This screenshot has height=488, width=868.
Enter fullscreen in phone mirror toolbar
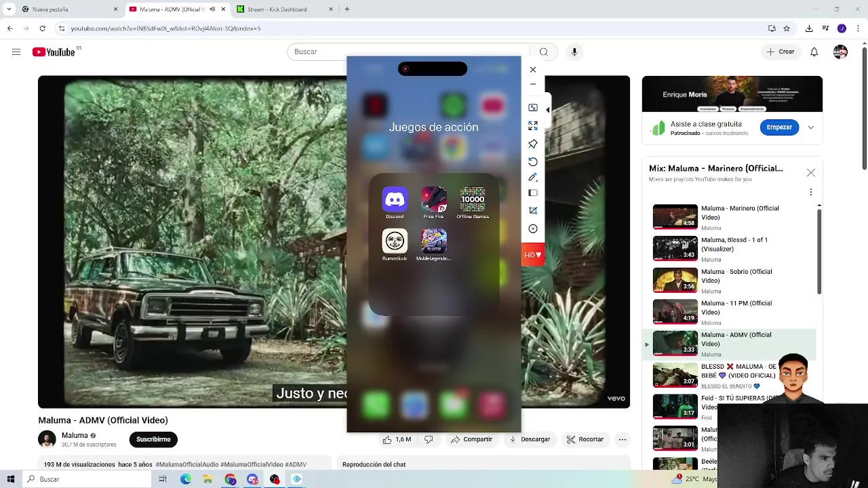[x=533, y=126]
